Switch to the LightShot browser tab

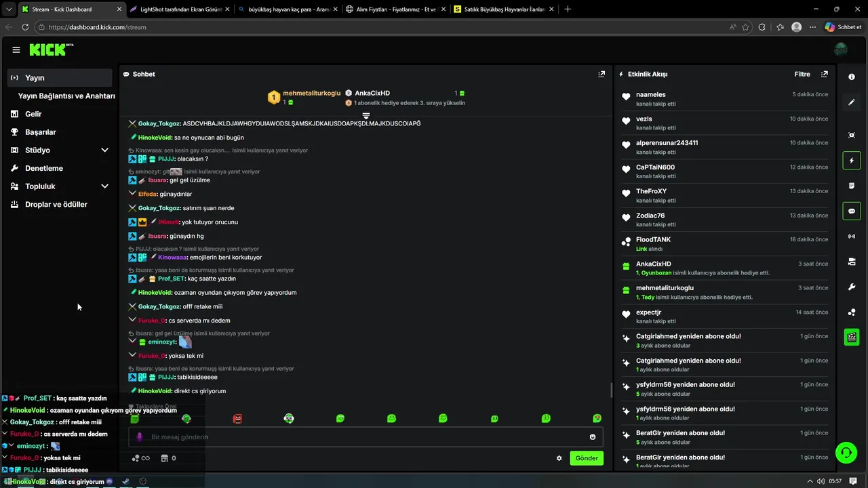pos(180,9)
